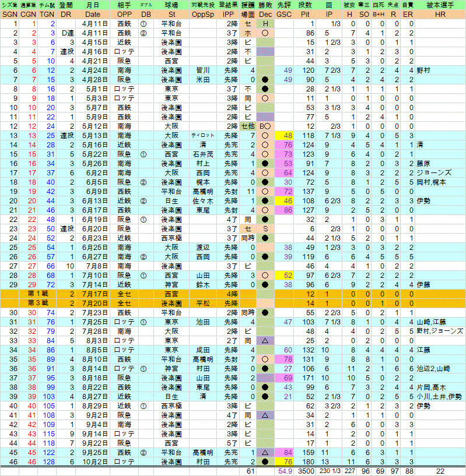Select the HR column header
Viewport: 466px width, 476px height.
coord(440,15)
